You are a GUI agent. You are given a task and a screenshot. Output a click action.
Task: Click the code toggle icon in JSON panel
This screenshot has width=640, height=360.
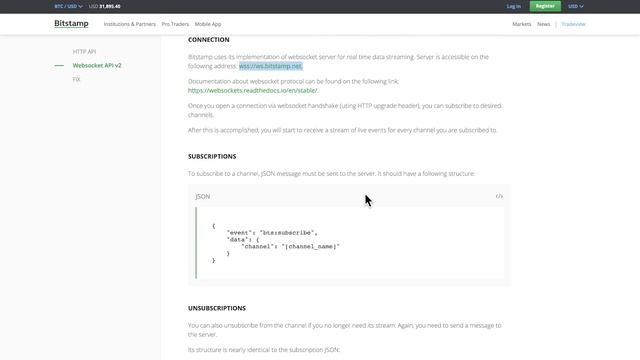(x=499, y=196)
